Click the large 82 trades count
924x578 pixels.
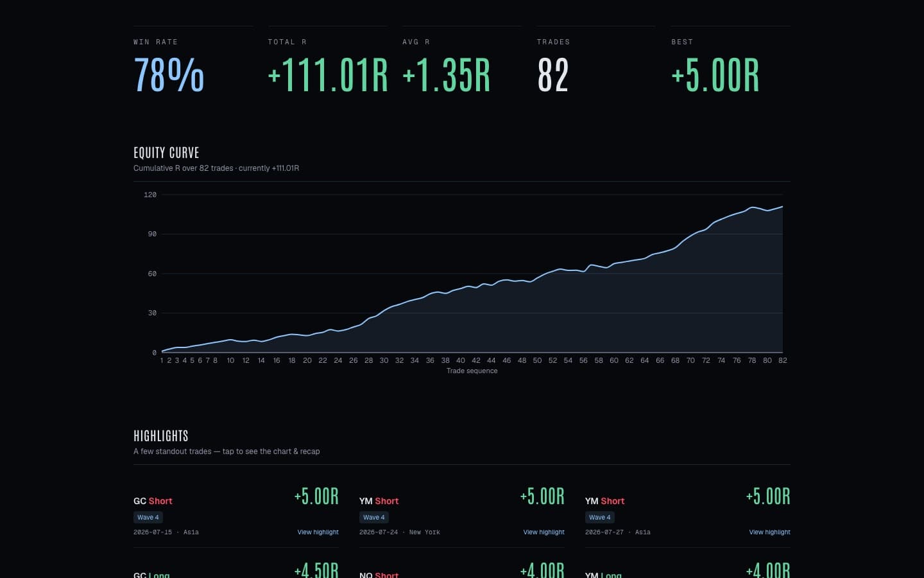(553, 75)
